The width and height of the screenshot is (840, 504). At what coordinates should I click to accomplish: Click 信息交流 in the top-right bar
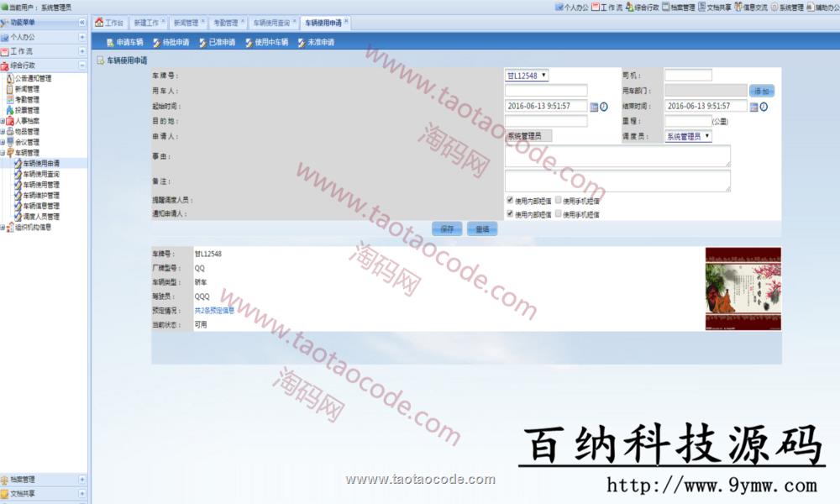click(x=750, y=7)
